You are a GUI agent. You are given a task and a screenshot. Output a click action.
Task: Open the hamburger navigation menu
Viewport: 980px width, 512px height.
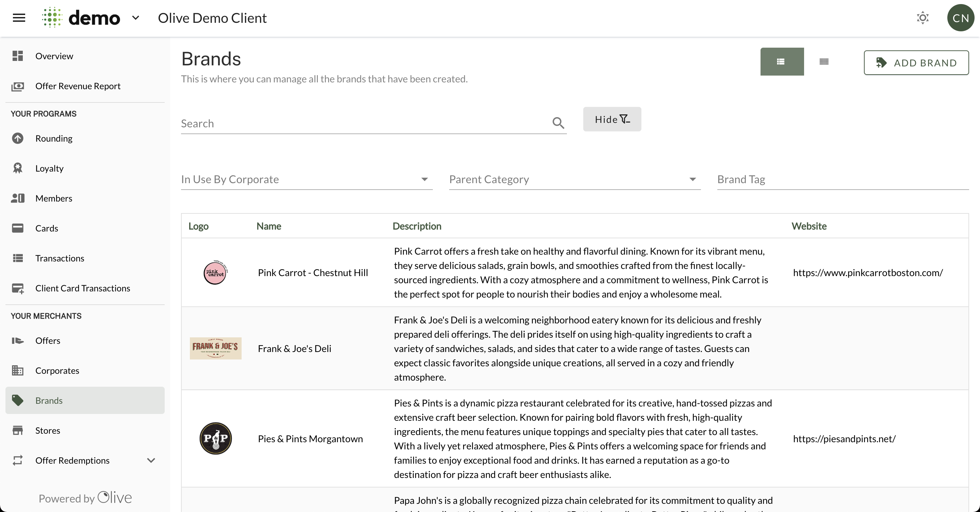coord(19,18)
